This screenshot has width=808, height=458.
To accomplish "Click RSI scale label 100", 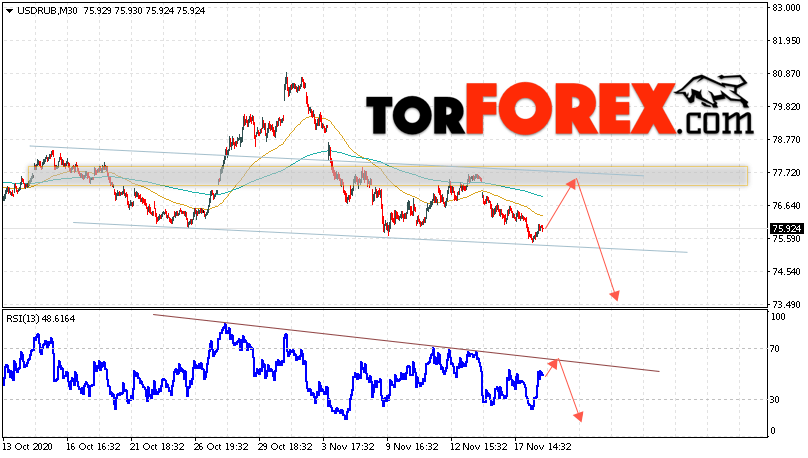I will tap(778, 317).
